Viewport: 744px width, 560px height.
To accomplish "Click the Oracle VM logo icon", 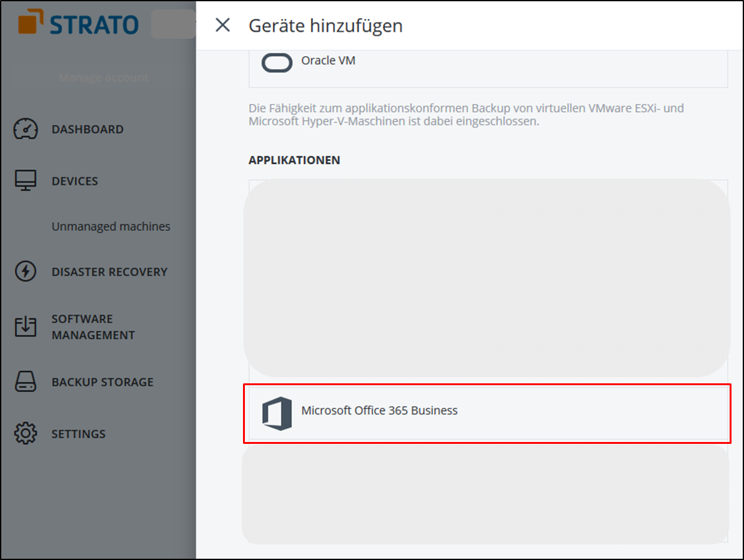I will 277,62.
